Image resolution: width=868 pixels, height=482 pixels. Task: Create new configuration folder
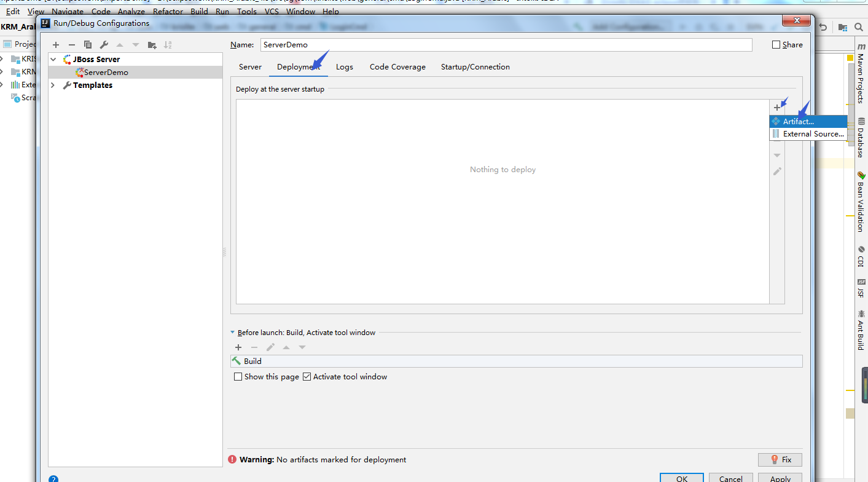click(152, 45)
